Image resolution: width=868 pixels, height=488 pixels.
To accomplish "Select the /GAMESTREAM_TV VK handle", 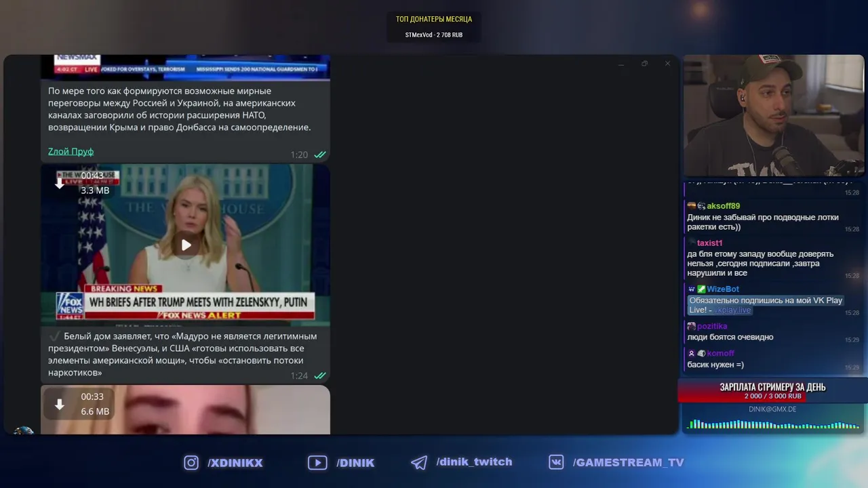I will coord(629,462).
